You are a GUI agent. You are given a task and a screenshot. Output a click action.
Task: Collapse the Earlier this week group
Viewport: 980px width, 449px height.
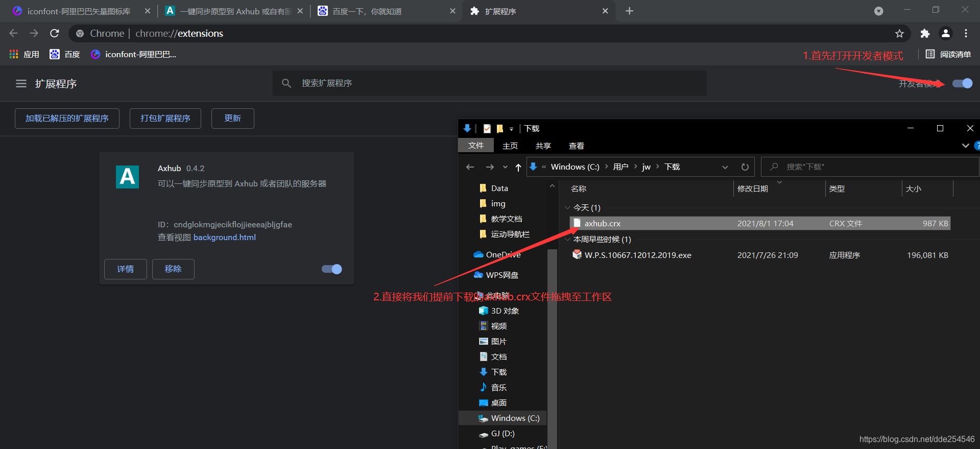click(x=567, y=240)
